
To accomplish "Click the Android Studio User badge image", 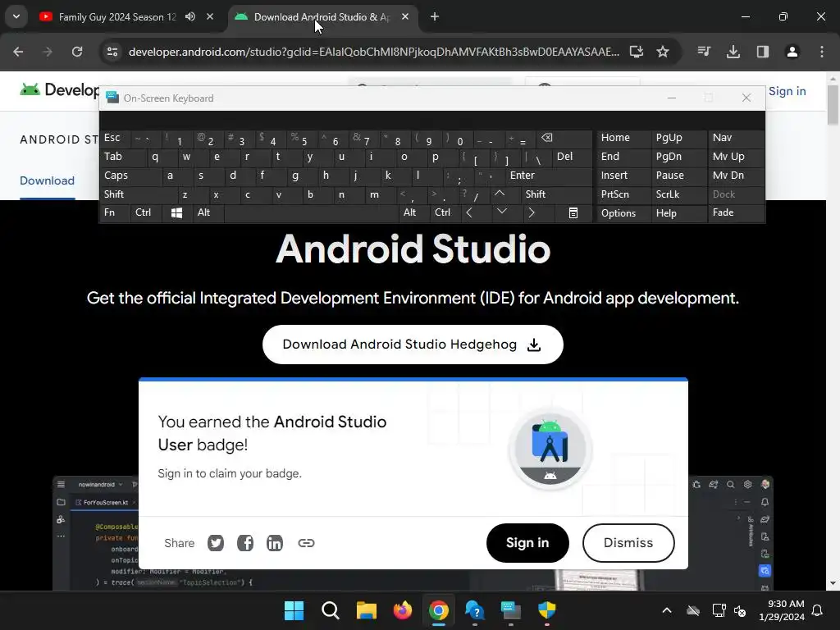I will 550,449.
